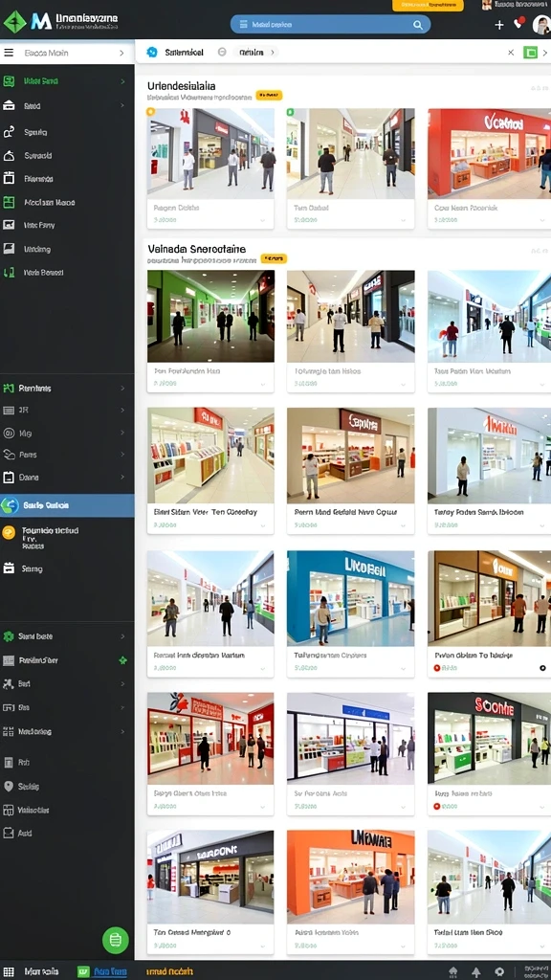
Task: Click the location pin icon in sidebar
Action: 8,787
